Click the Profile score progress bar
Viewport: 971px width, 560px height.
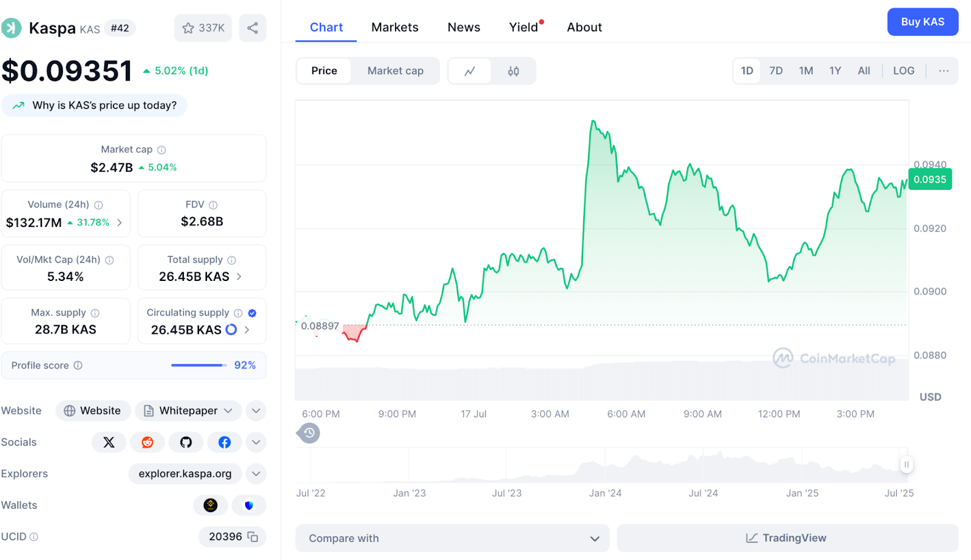click(x=199, y=365)
